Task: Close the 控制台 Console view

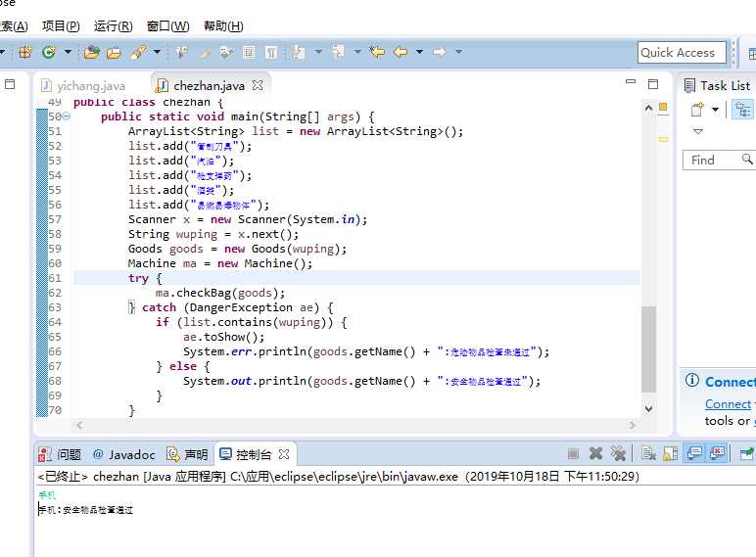Action: [284, 454]
